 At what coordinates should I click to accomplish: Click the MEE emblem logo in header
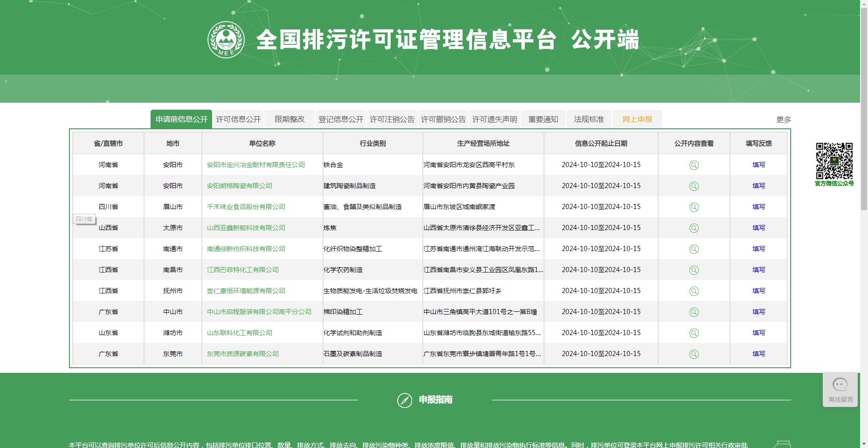(226, 40)
